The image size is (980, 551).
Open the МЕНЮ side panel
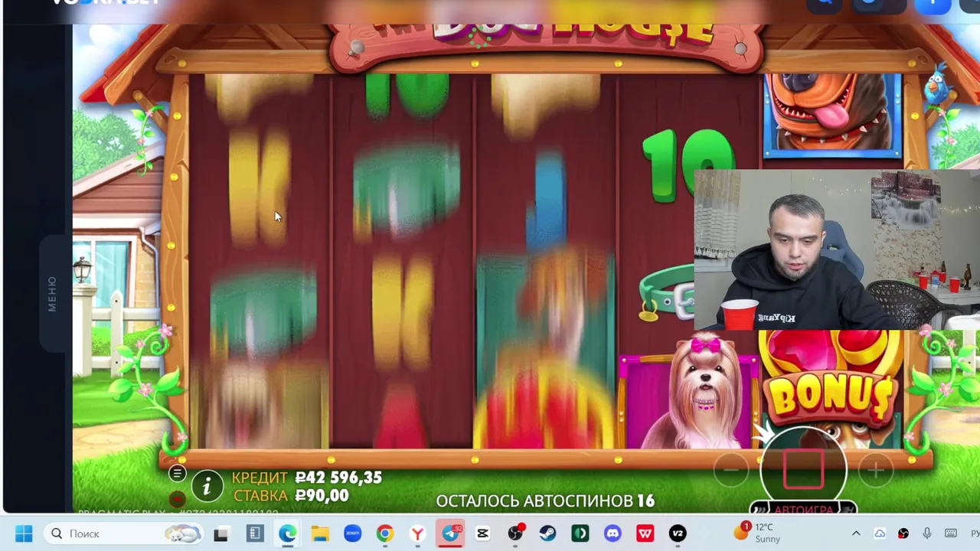pyautogui.click(x=52, y=294)
